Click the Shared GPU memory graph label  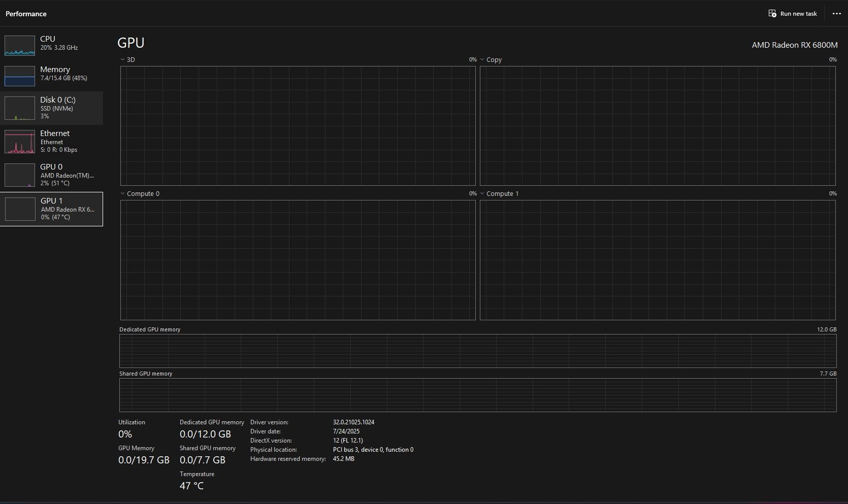tap(146, 374)
